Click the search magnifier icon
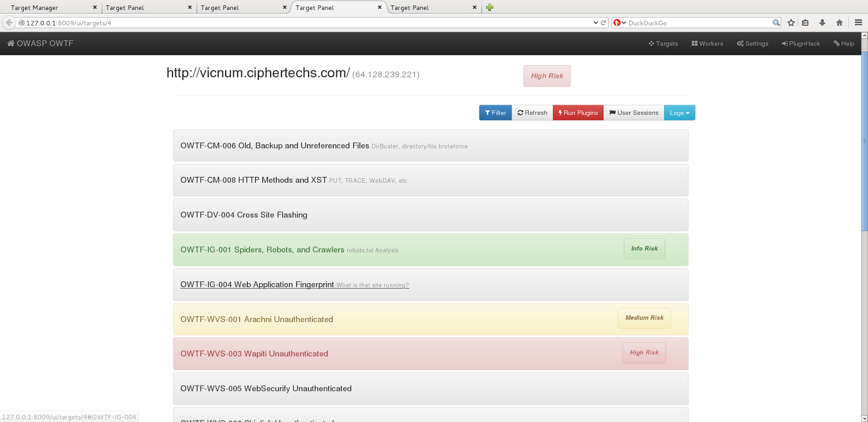868x422 pixels. click(x=776, y=23)
